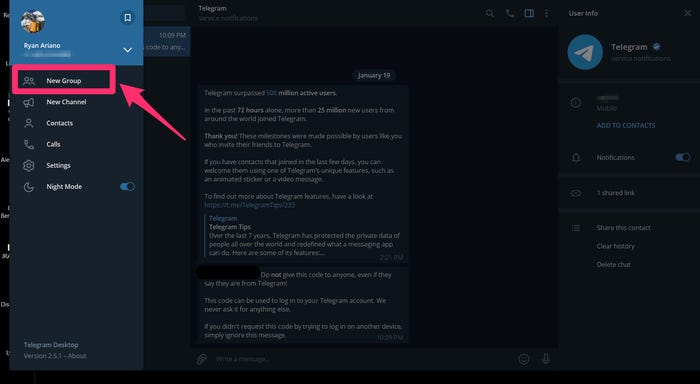This screenshot has width=700, height=384.
Task: Select the chat list entry at 10:09 PM
Action: click(167, 41)
